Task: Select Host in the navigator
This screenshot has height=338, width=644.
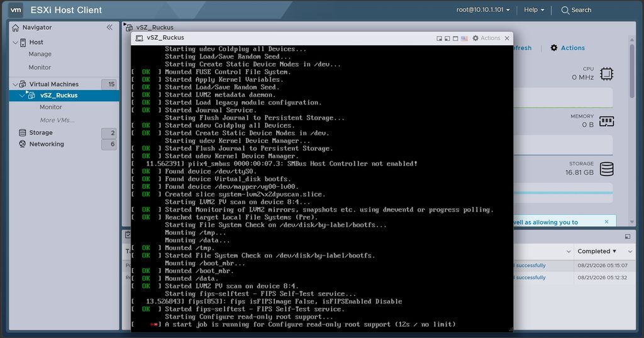Action: pyautogui.click(x=36, y=42)
